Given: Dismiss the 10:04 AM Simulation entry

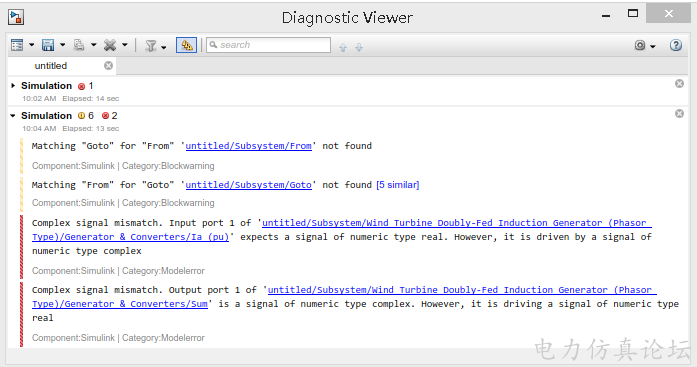Looking at the screenshot, I should pyautogui.click(x=679, y=114).
